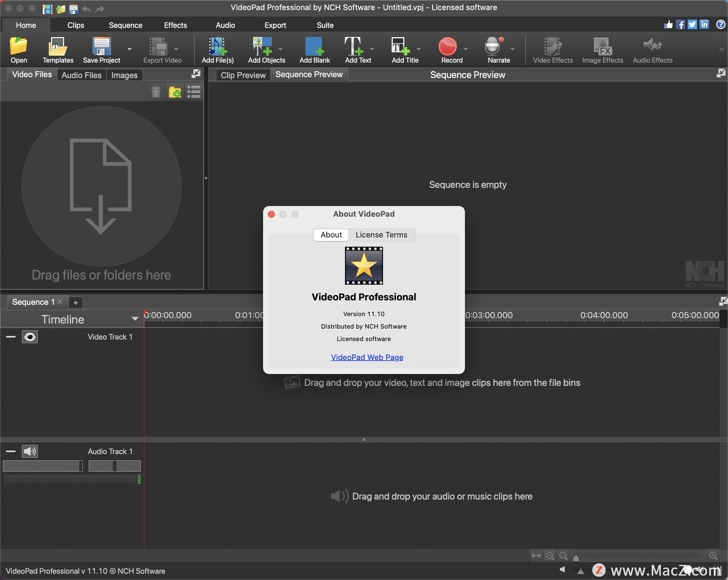
Task: Expand toolbar overflow chevron
Action: 721,50
